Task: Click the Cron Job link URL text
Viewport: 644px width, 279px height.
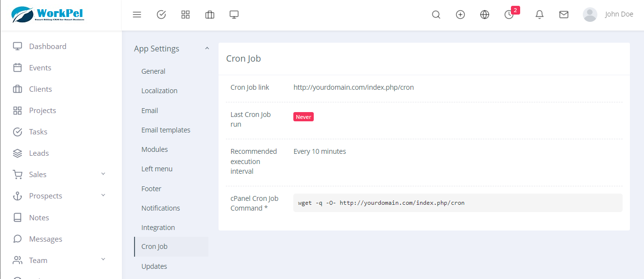Action: pyautogui.click(x=354, y=87)
